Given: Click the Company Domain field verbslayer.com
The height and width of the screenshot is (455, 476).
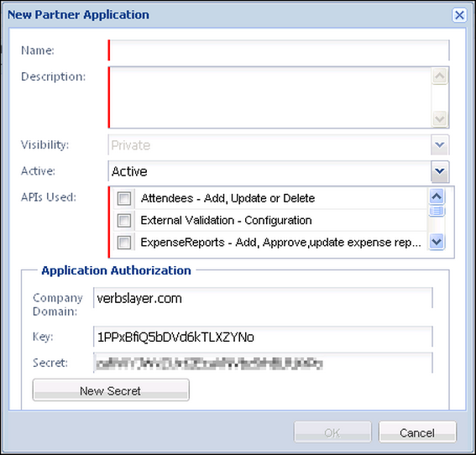Looking at the screenshot, I should click(x=263, y=298).
